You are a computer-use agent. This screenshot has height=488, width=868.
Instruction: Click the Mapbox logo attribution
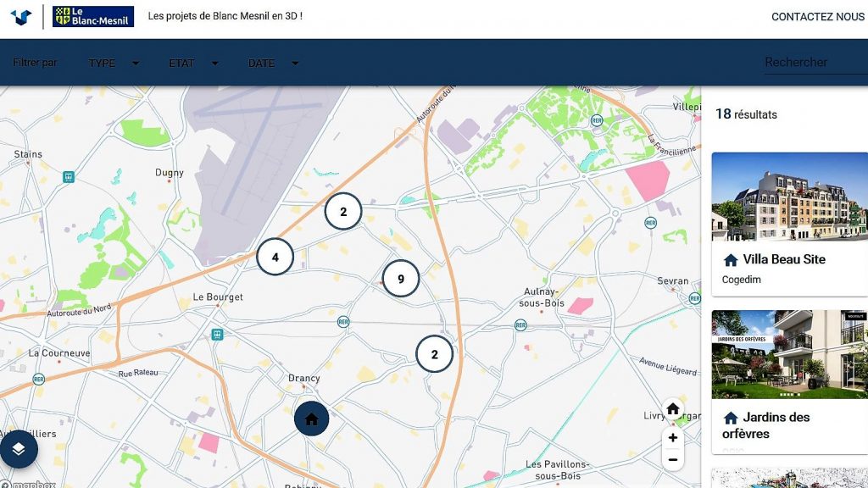pos(28,484)
